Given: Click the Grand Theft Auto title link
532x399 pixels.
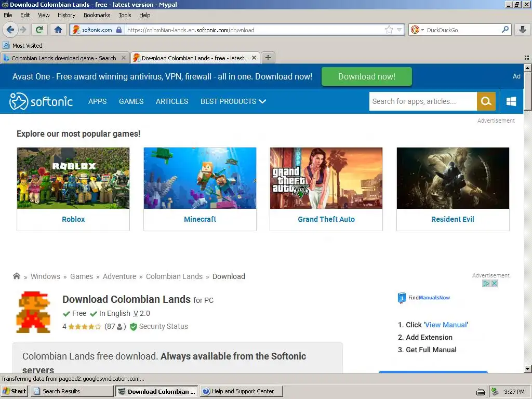Looking at the screenshot, I should coord(326,219).
